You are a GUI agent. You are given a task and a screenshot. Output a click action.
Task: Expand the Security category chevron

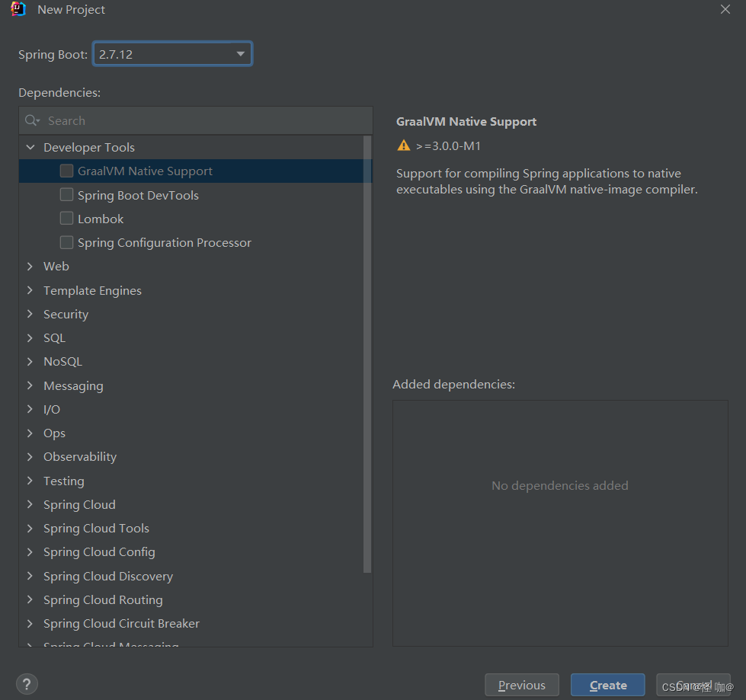(x=30, y=314)
